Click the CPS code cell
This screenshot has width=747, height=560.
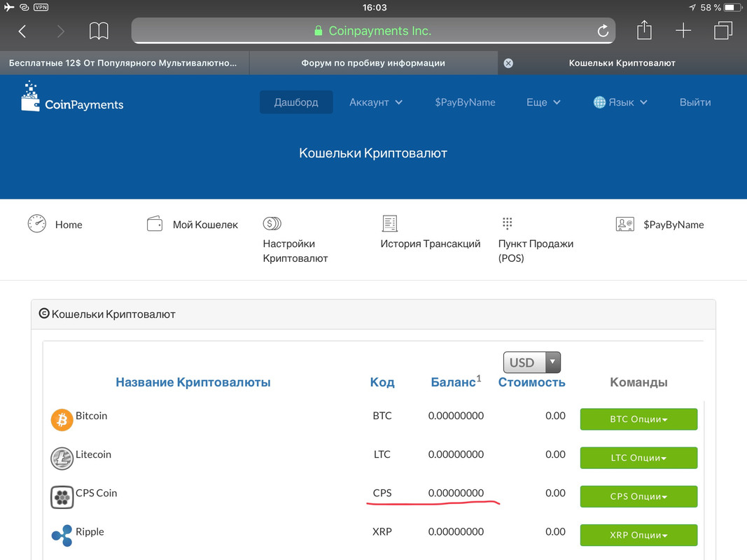(x=382, y=493)
